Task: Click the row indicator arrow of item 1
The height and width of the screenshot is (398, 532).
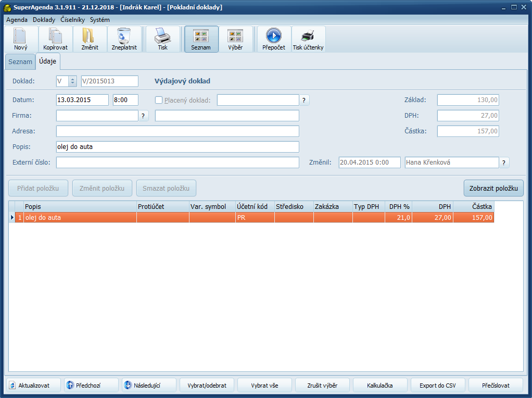Action: click(12, 218)
